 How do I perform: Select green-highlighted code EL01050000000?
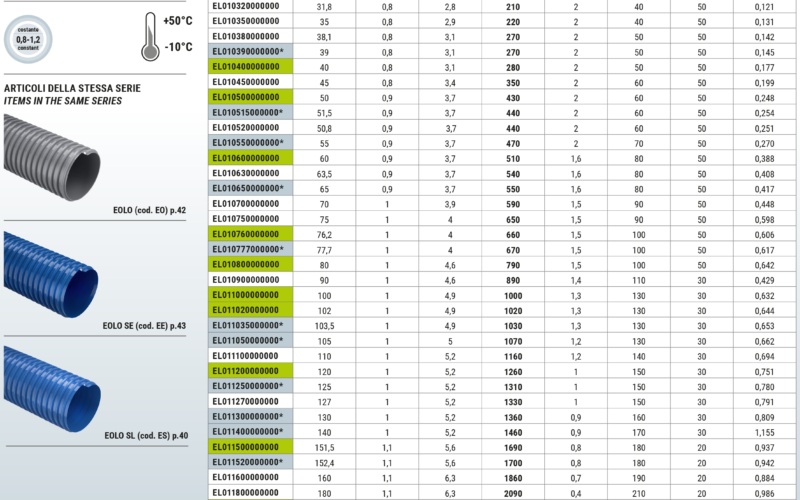tap(246, 97)
